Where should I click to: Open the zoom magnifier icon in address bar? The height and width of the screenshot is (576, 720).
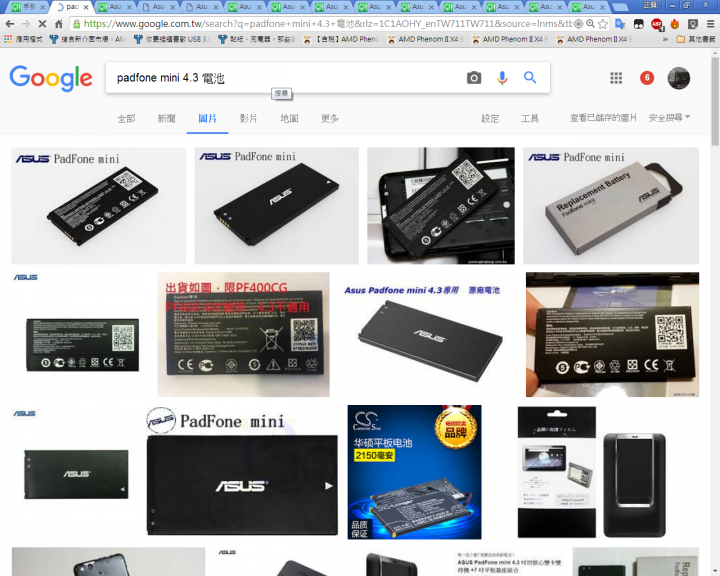[591, 24]
